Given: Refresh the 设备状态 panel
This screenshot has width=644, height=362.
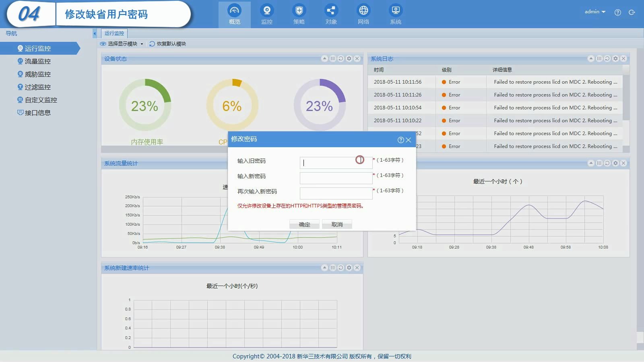Looking at the screenshot, I should click(x=341, y=59).
